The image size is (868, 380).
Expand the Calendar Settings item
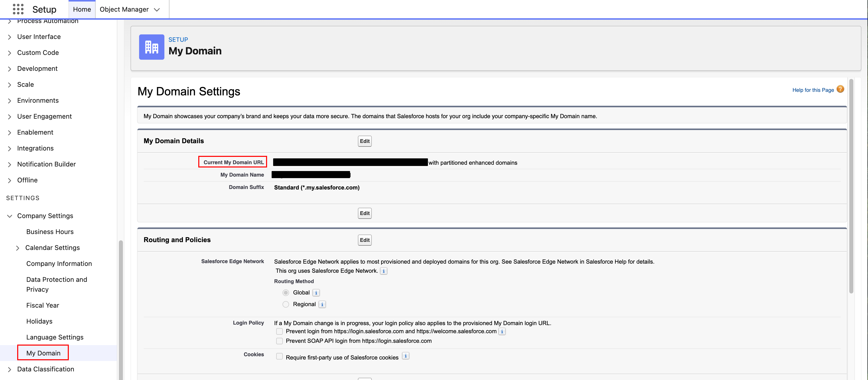pyautogui.click(x=18, y=248)
